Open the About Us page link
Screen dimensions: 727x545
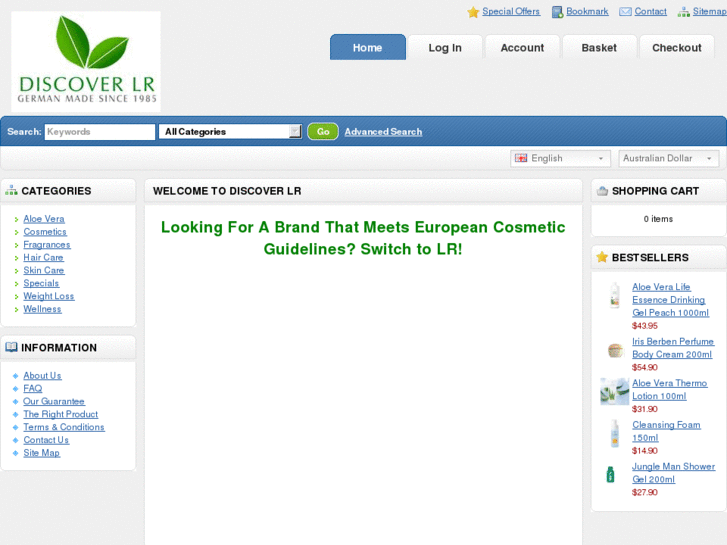pos(42,375)
